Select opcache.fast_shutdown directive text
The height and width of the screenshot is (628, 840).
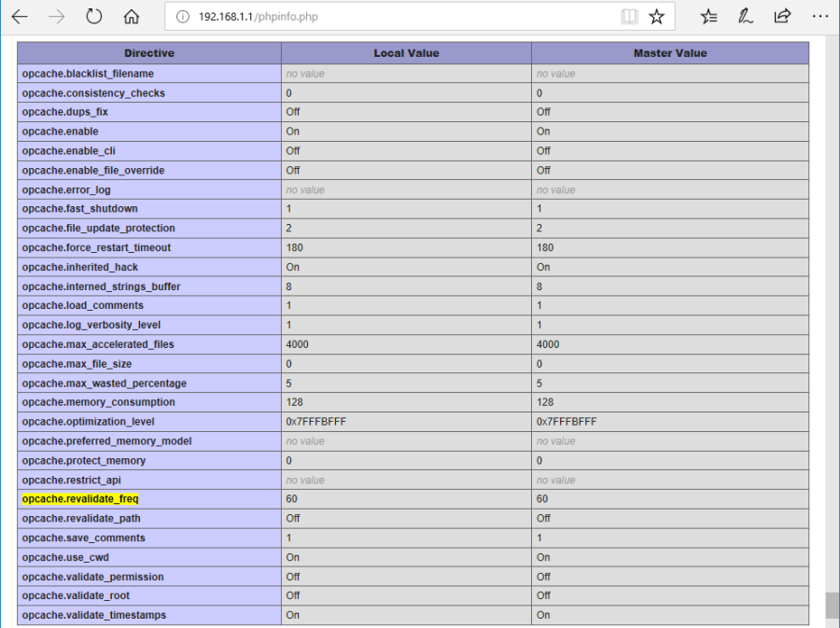80,208
